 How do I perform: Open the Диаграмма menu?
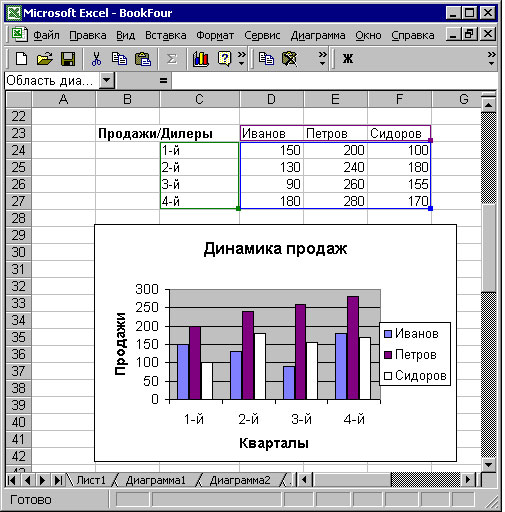318,35
